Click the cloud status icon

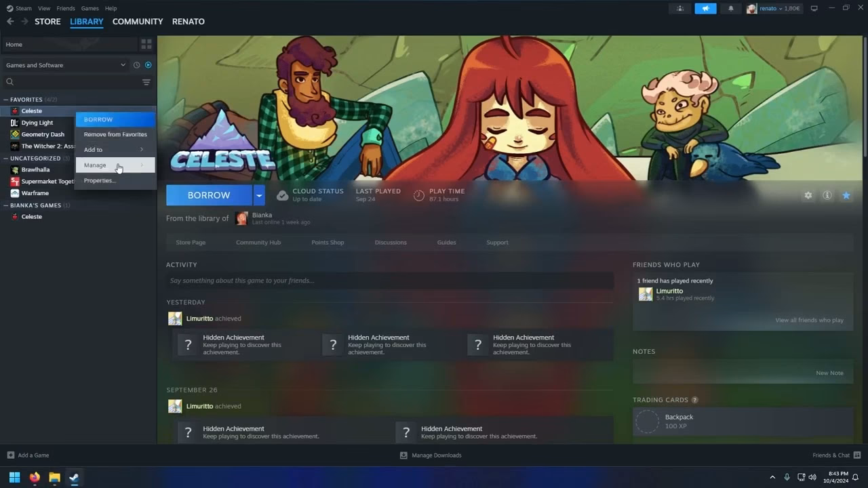(282, 195)
